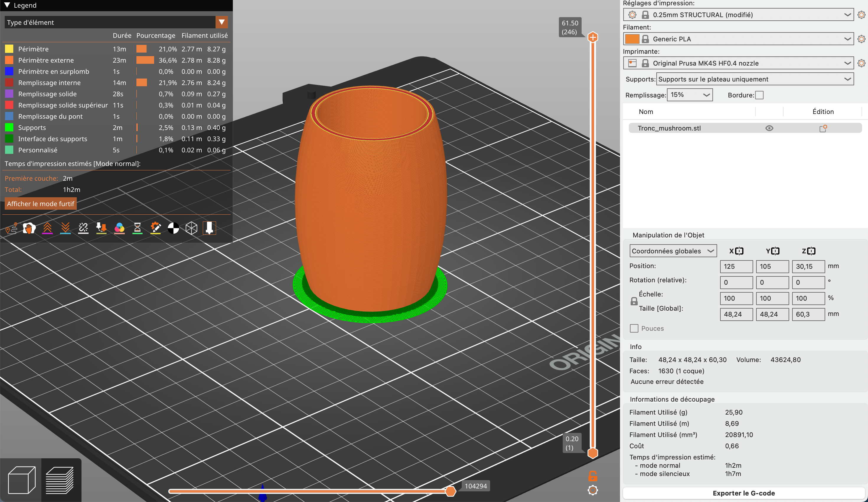Toggle Périmètre en surplomb legend row
Image resolution: width=868 pixels, height=502 pixels.
click(x=115, y=72)
